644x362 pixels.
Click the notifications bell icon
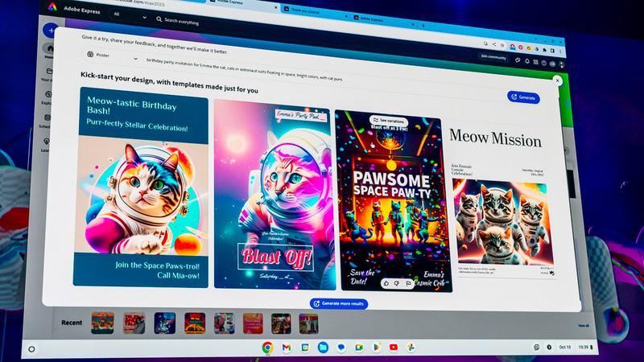527,61
